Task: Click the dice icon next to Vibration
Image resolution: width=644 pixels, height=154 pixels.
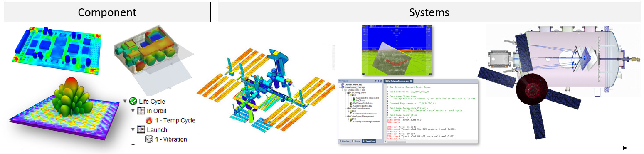Action: pos(149,139)
